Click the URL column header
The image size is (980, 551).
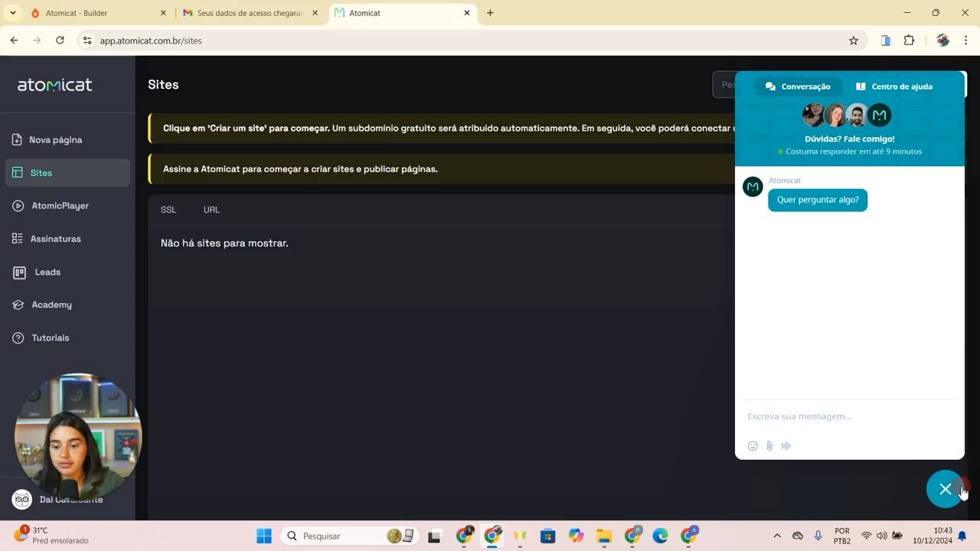point(211,210)
